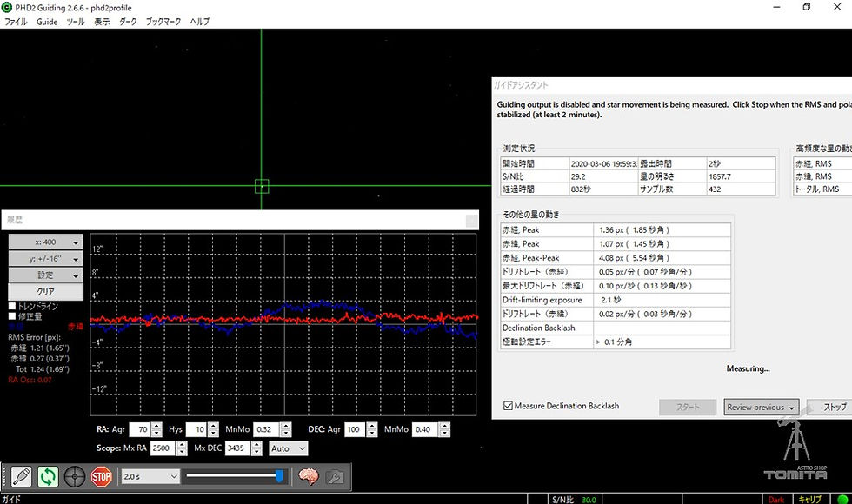Screen dimensions: 852x504
Task: Click the RA MnMo spin arrows
Action: pos(286,429)
